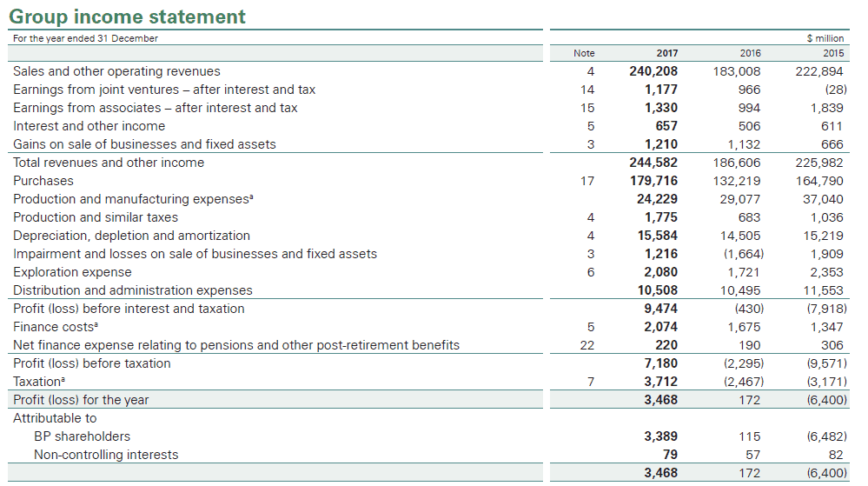Click 'Sales and other operating revenues' row label

(116, 71)
